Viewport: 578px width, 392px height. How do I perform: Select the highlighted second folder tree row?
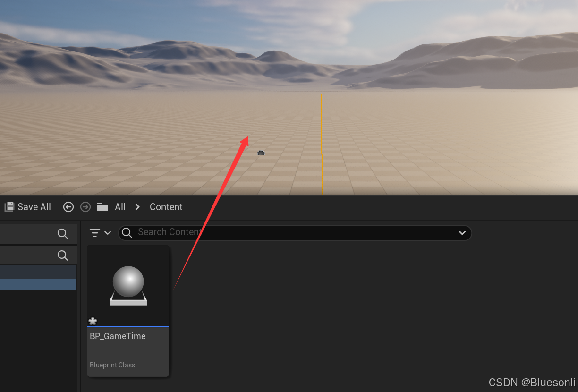click(38, 284)
